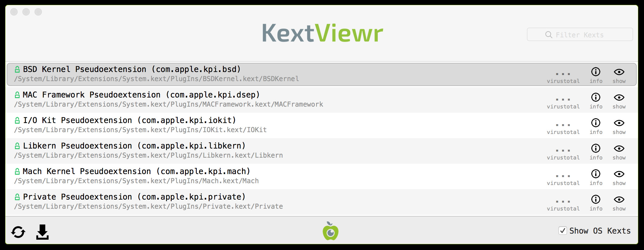Select the Libkern Pseudoextension row
The width and height of the screenshot is (644, 250).
pyautogui.click(x=321, y=151)
